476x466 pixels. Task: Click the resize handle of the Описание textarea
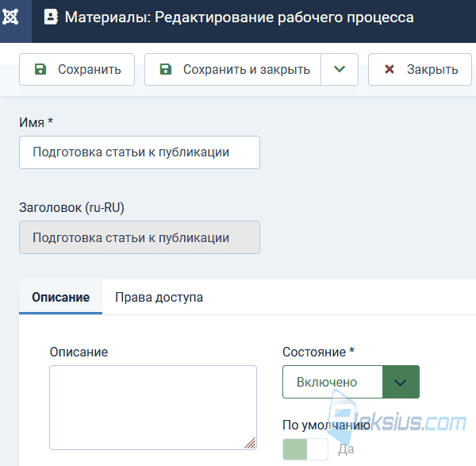(x=250, y=443)
